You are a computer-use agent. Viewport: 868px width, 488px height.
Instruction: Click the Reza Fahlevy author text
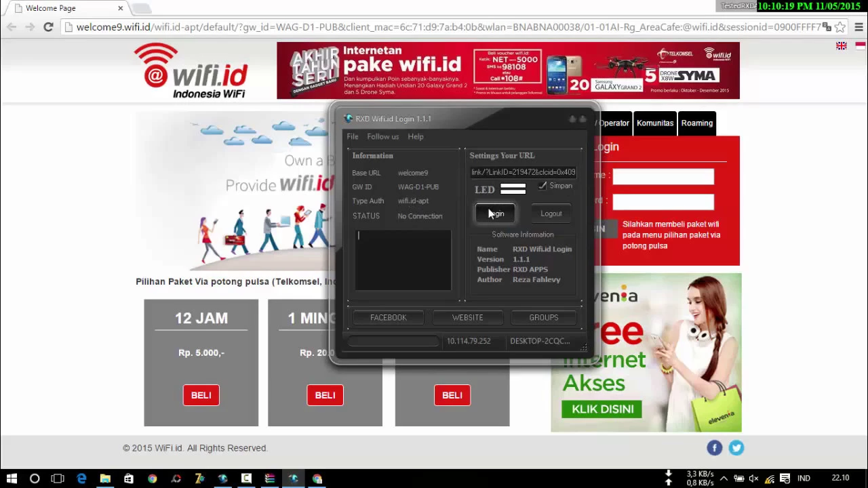536,279
